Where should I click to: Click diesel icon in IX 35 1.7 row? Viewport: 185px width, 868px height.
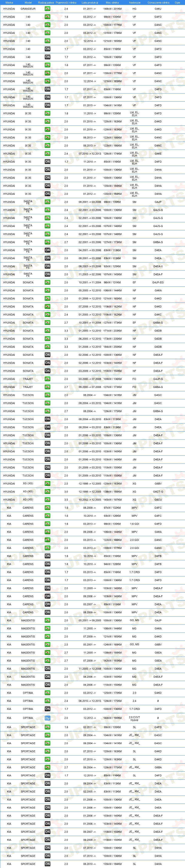tap(48, 162)
